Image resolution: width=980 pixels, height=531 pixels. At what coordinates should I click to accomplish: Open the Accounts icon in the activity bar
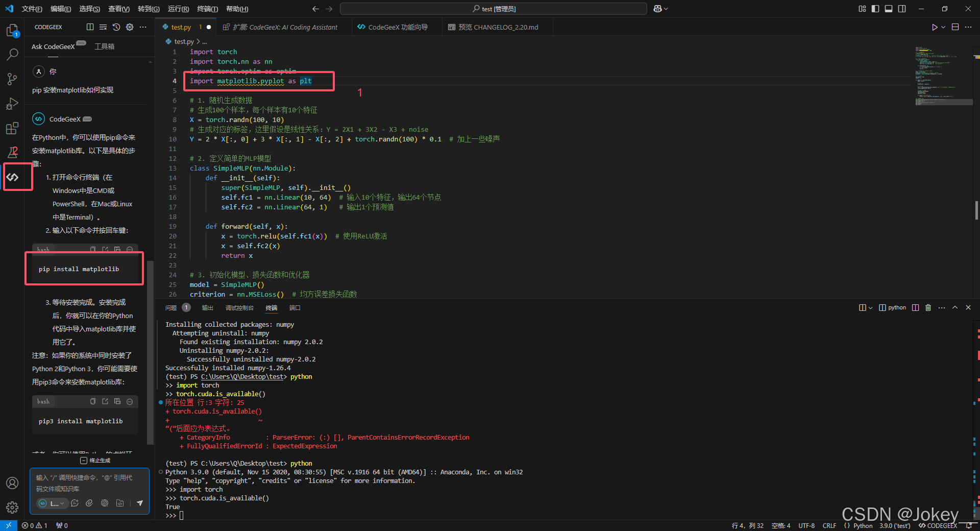pyautogui.click(x=12, y=483)
